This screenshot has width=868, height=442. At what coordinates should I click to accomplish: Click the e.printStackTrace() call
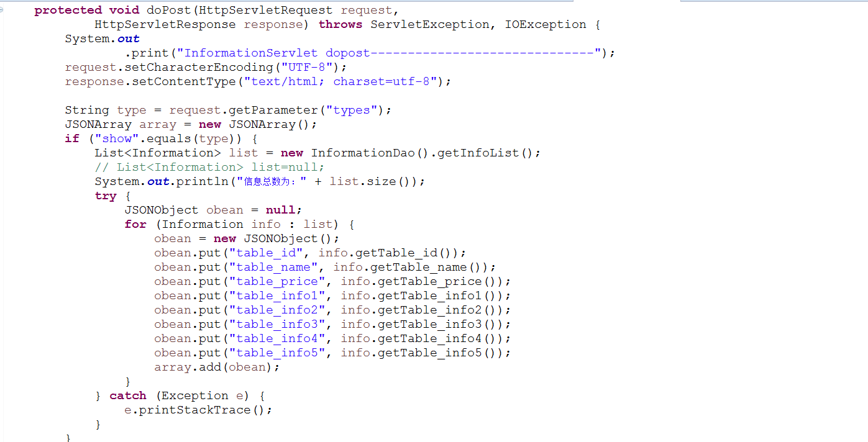(199, 410)
